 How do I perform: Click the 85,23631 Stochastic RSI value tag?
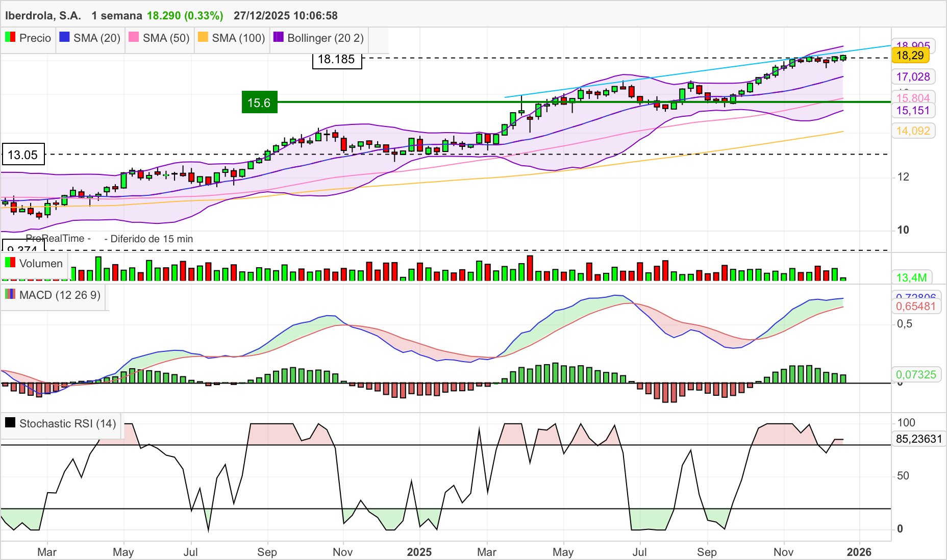pos(919,439)
